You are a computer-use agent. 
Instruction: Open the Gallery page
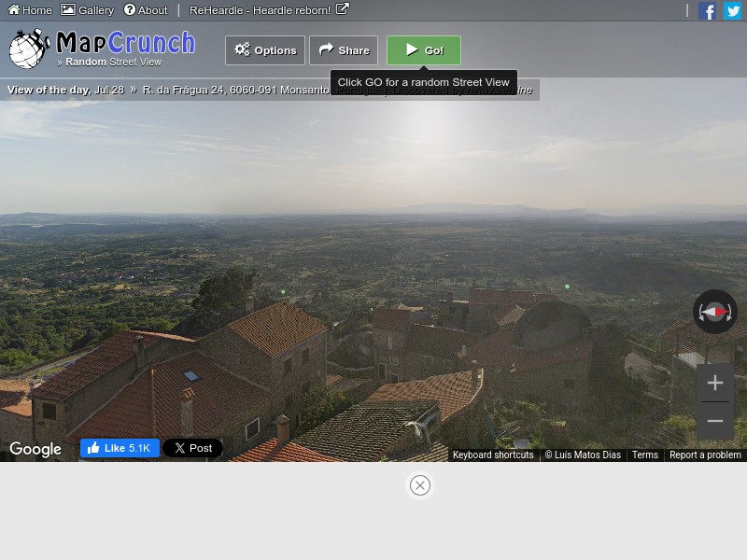tap(88, 10)
